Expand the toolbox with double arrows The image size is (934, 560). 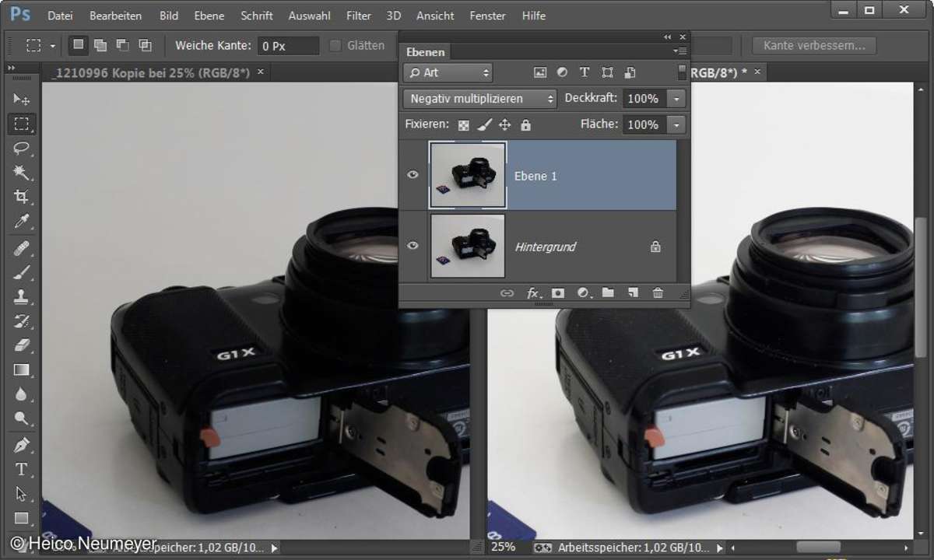[x=12, y=68]
